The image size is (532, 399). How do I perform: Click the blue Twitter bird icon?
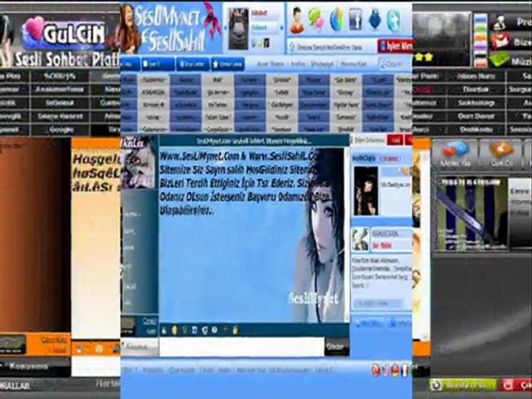pyautogui.click(x=375, y=19)
